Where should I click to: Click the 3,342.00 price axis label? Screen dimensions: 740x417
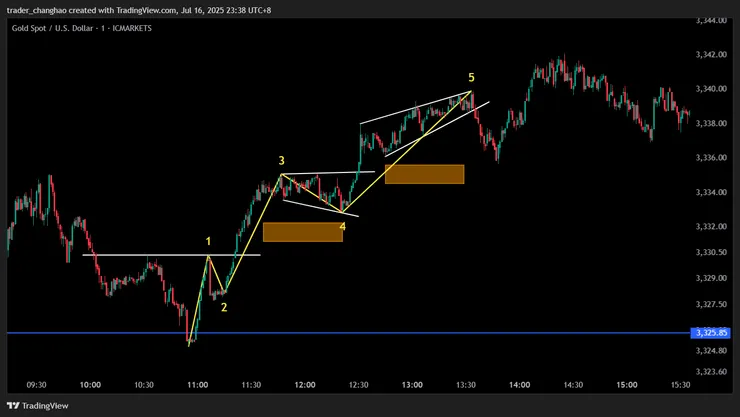(x=711, y=55)
